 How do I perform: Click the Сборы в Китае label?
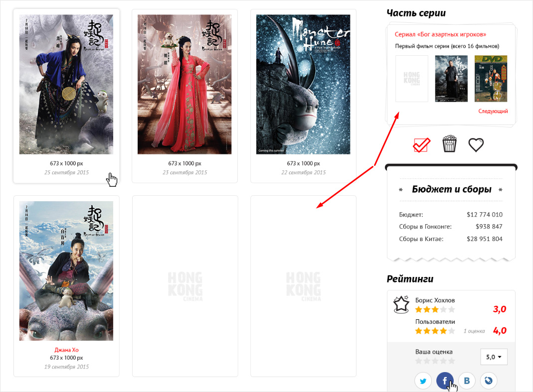[421, 239]
